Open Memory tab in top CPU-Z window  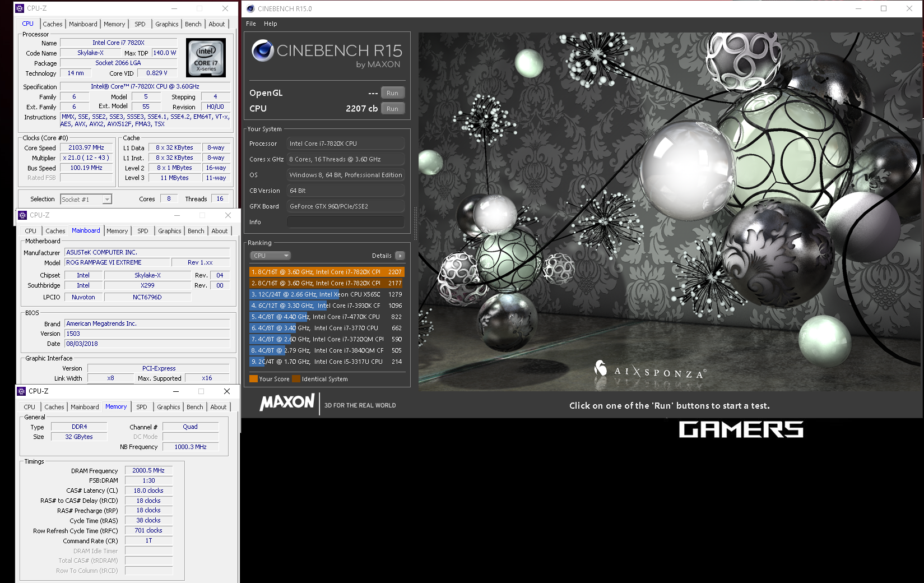click(114, 24)
